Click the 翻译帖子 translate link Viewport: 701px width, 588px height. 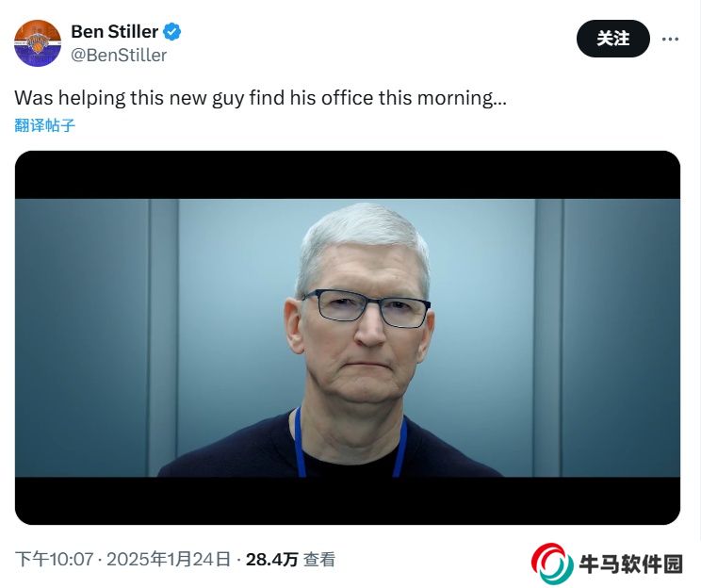pos(44,125)
